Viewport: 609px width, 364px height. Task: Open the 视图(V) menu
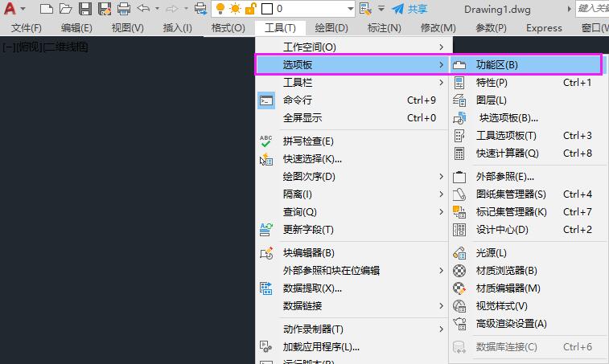127,28
